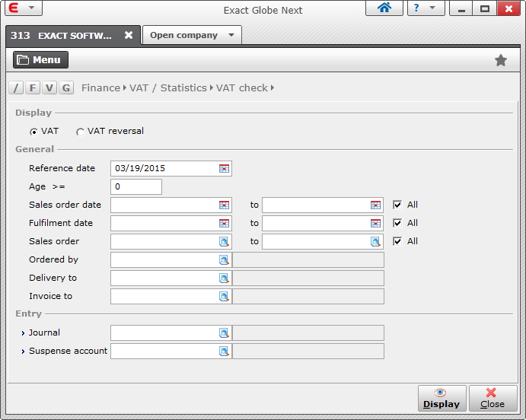Go to the home page icon

pyautogui.click(x=384, y=8)
